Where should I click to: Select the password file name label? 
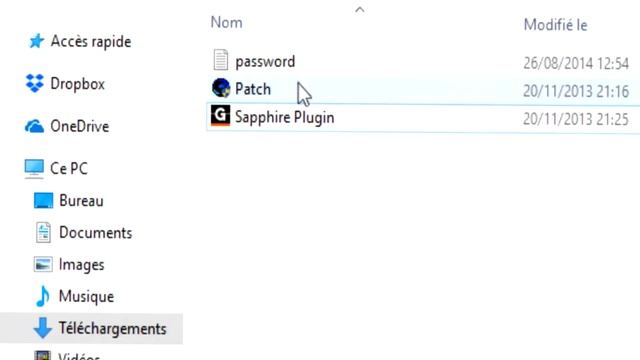pos(265,62)
